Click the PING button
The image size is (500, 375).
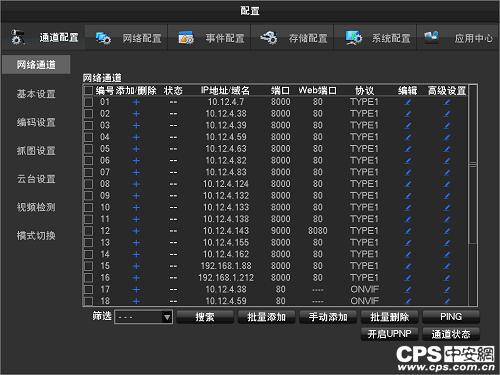click(451, 317)
